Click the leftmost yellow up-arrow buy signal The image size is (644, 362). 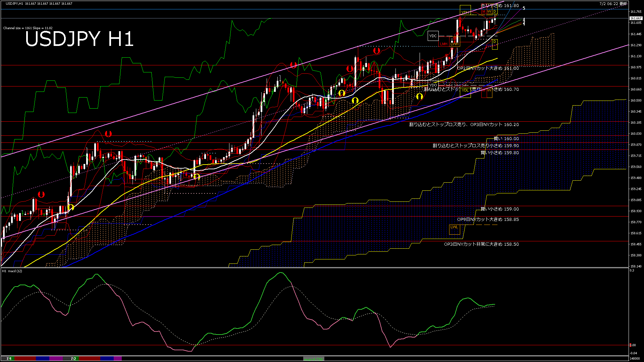coord(70,207)
